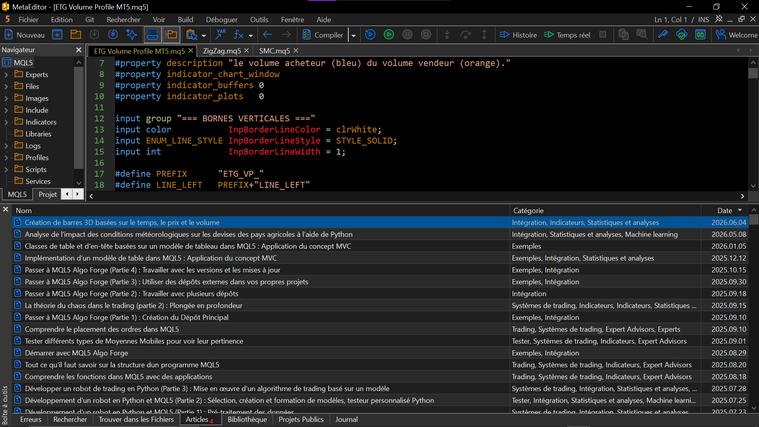759x427 pixels.
Task: Switch to the SMC.mq5 tab
Action: (x=274, y=50)
